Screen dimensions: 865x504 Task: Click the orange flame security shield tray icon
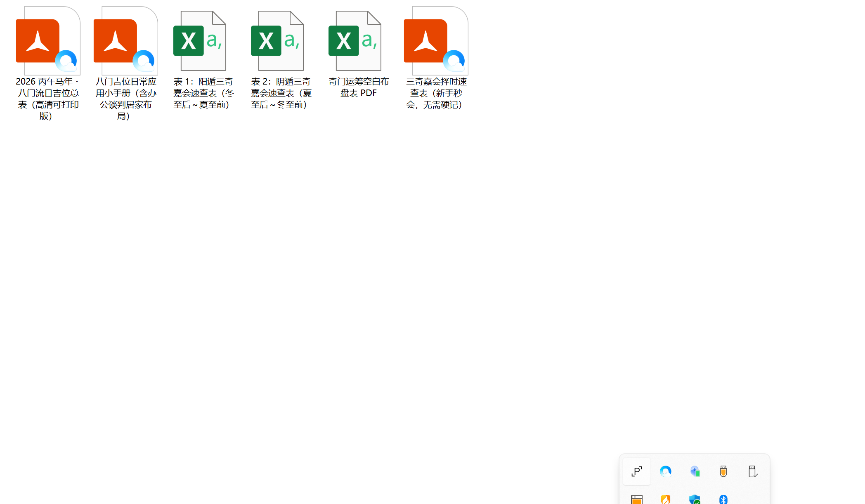point(666,501)
